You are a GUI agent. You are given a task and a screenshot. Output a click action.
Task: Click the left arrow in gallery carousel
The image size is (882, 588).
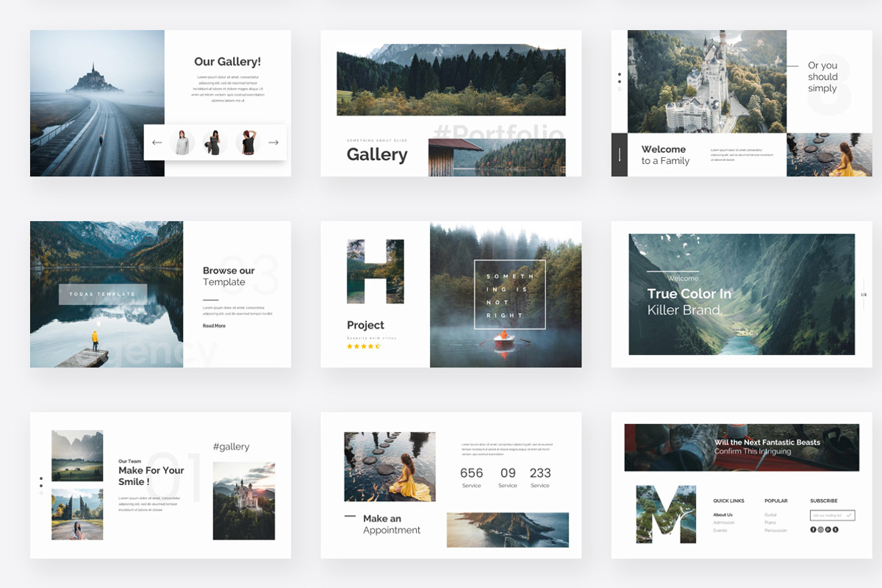pyautogui.click(x=157, y=143)
